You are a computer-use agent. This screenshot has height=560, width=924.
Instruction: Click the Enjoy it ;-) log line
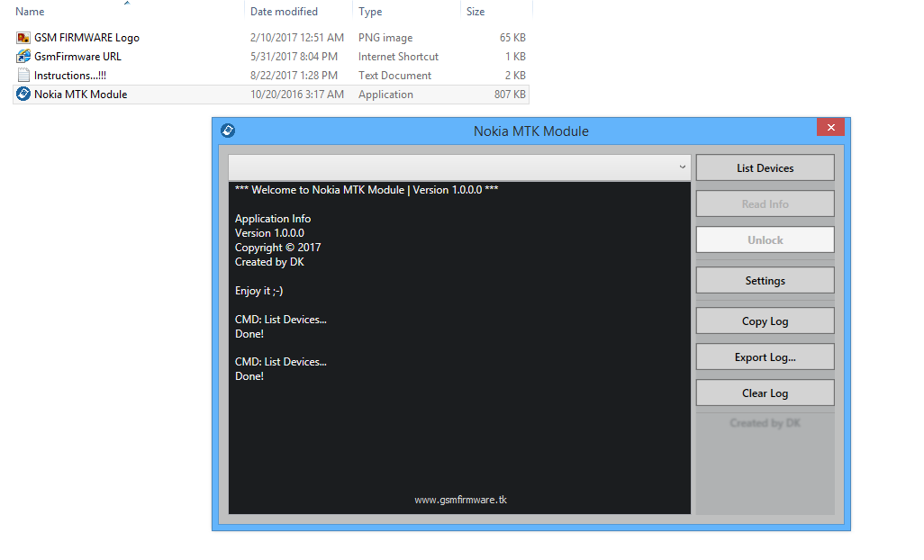click(258, 290)
